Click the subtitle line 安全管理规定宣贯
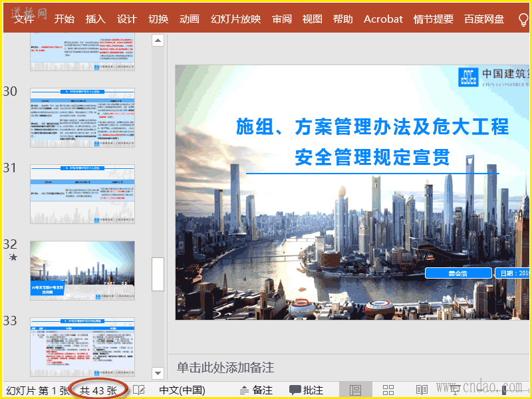The image size is (532, 399). (372, 157)
